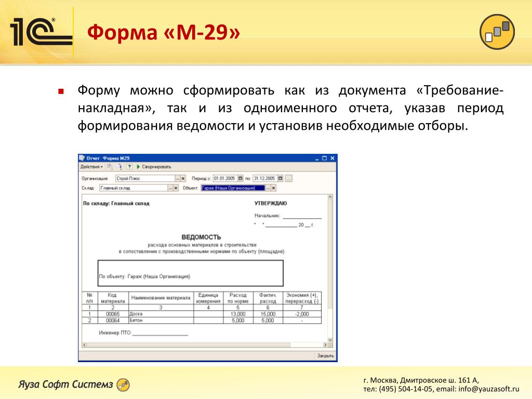Click column header Наименование материала

click(x=161, y=298)
